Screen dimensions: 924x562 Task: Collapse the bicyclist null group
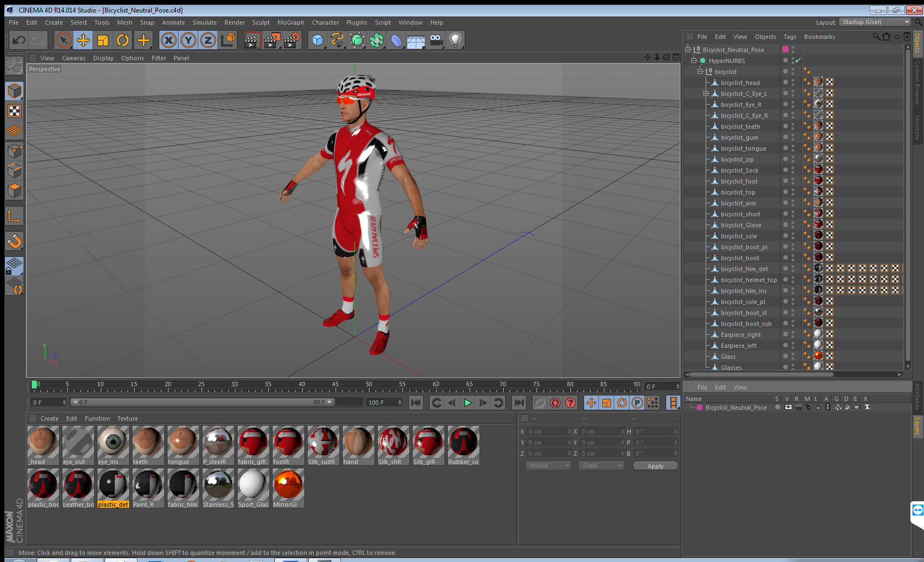700,71
